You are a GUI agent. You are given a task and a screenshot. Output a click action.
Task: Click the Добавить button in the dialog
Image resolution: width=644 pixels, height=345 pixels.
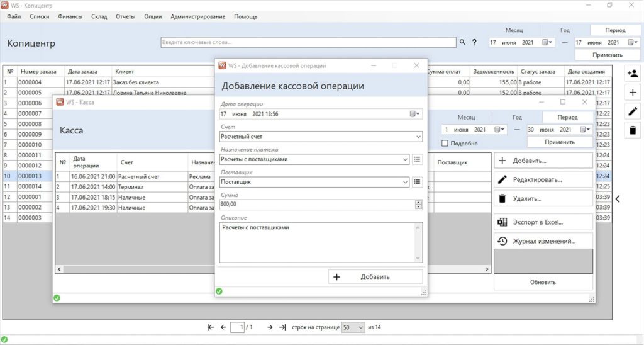[x=375, y=277]
